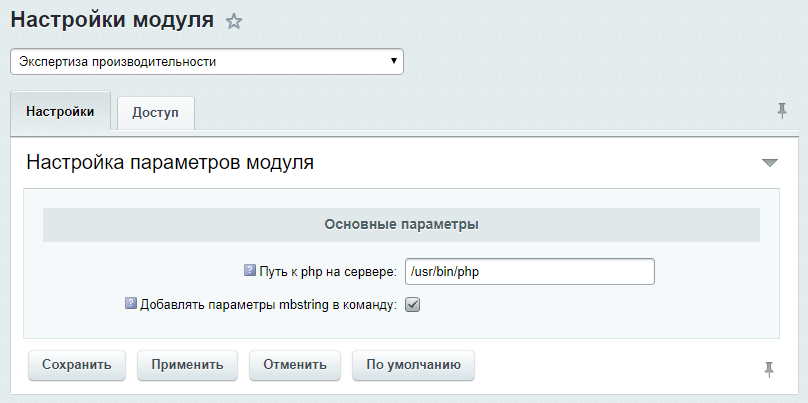Click the Настройка параметров модуля title

coord(170,163)
